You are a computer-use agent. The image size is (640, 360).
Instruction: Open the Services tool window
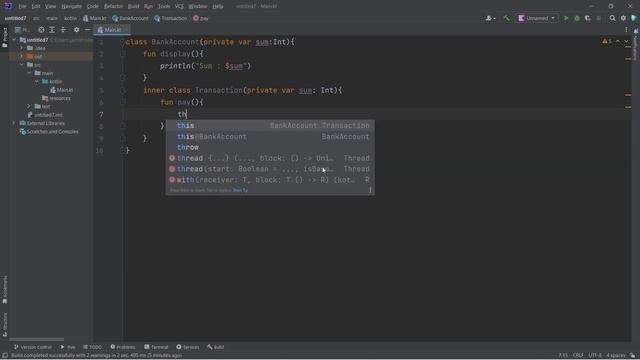(188, 347)
